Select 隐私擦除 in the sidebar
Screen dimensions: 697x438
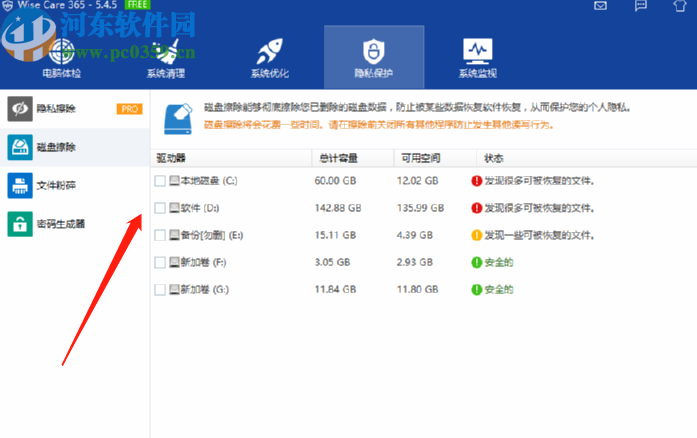[75, 109]
